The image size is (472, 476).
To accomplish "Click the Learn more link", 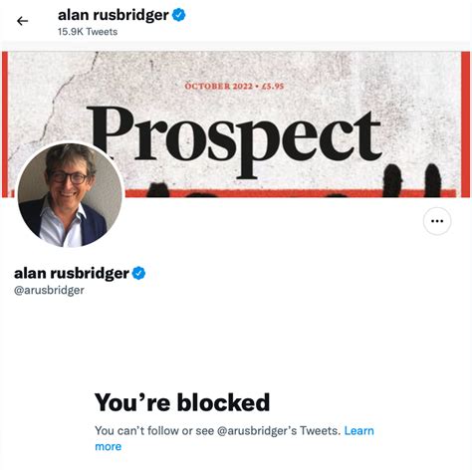I will [x=234, y=438].
